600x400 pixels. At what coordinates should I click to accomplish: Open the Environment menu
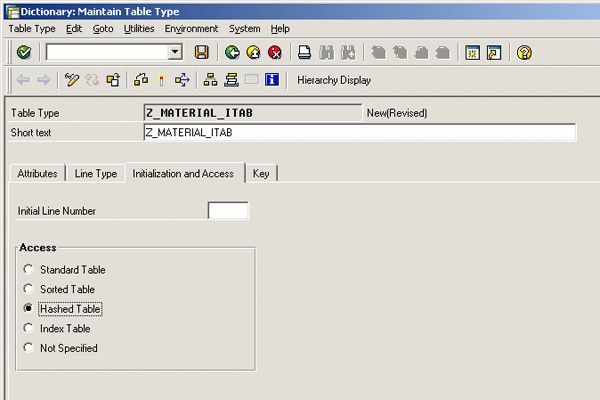pyautogui.click(x=191, y=29)
